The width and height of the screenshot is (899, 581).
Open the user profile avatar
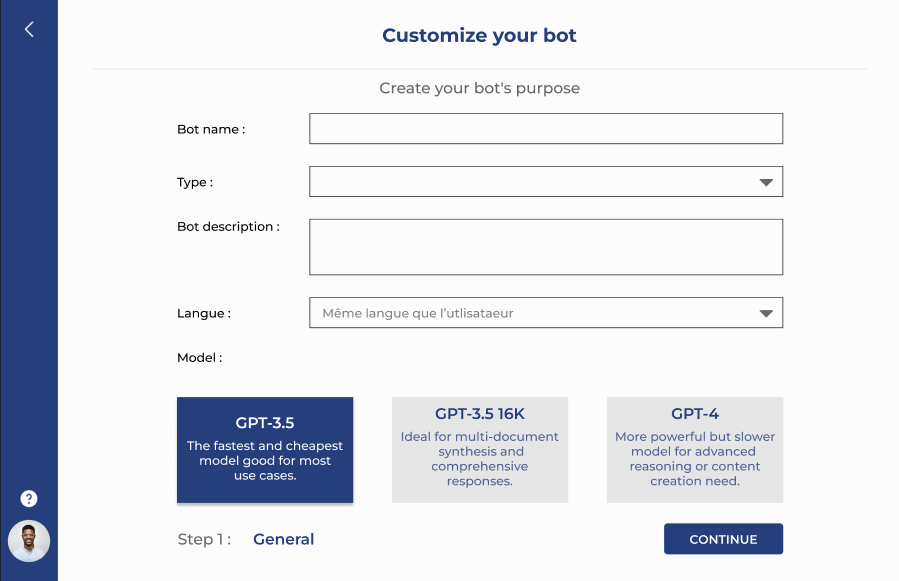[x=29, y=541]
